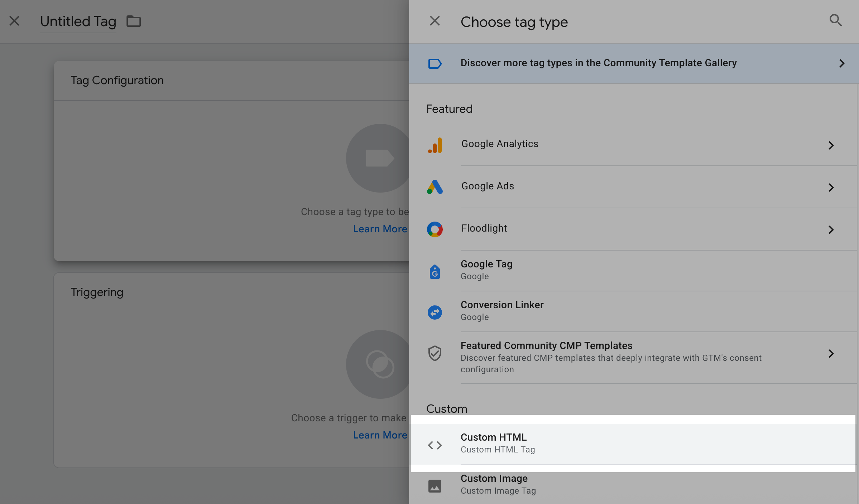
Task: Click the Google Tag blue icon
Action: point(435,272)
